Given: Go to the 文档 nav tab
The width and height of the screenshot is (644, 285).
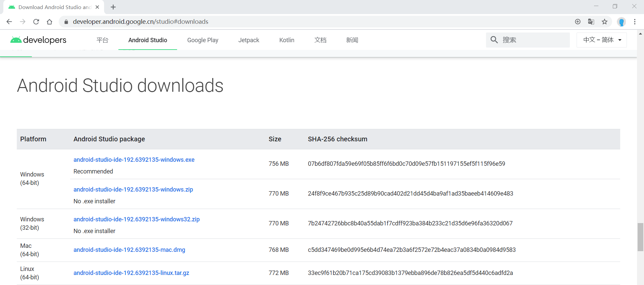Looking at the screenshot, I should click(x=320, y=40).
